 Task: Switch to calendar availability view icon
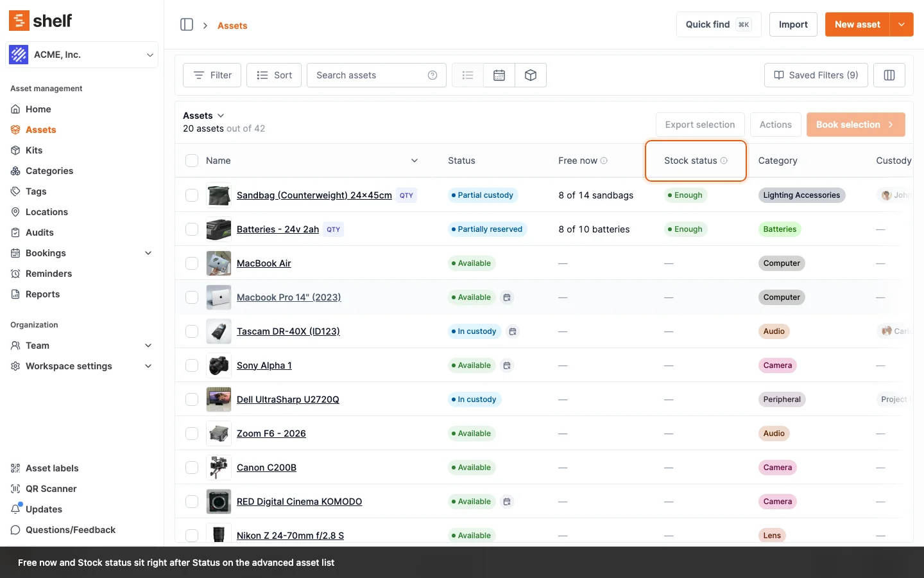coord(499,75)
